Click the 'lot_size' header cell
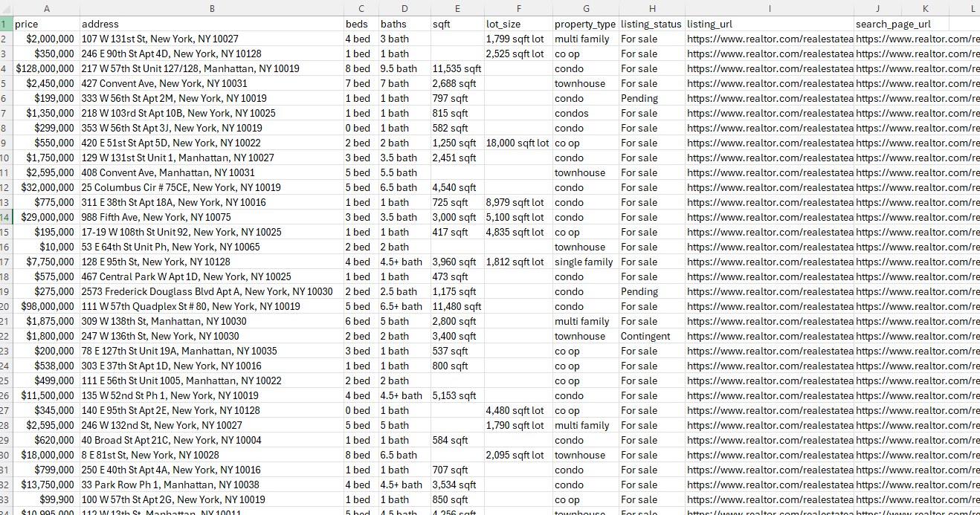 pyautogui.click(x=518, y=24)
